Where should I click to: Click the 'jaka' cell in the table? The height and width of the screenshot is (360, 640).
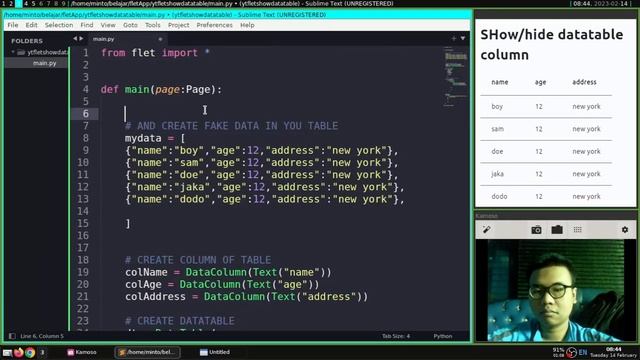pos(497,174)
